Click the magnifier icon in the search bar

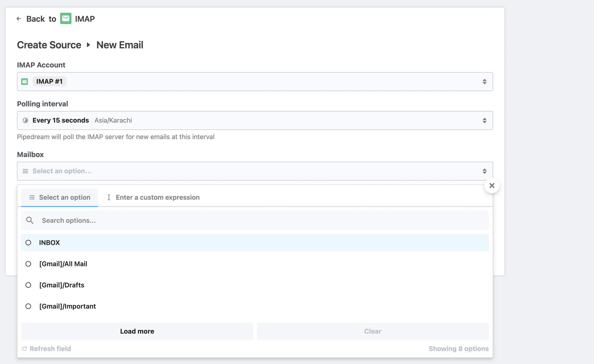30,220
